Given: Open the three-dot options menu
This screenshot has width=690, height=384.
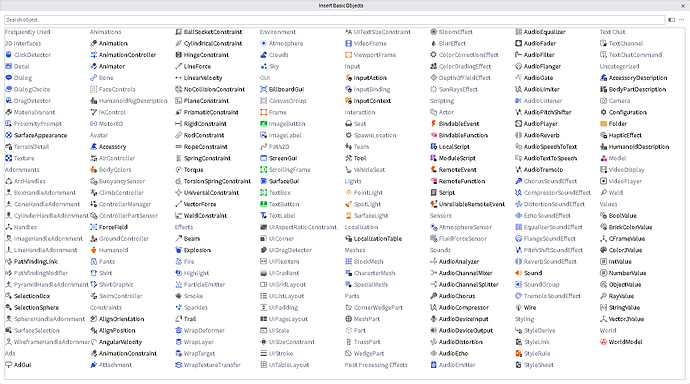Looking at the screenshot, I should [681, 20].
